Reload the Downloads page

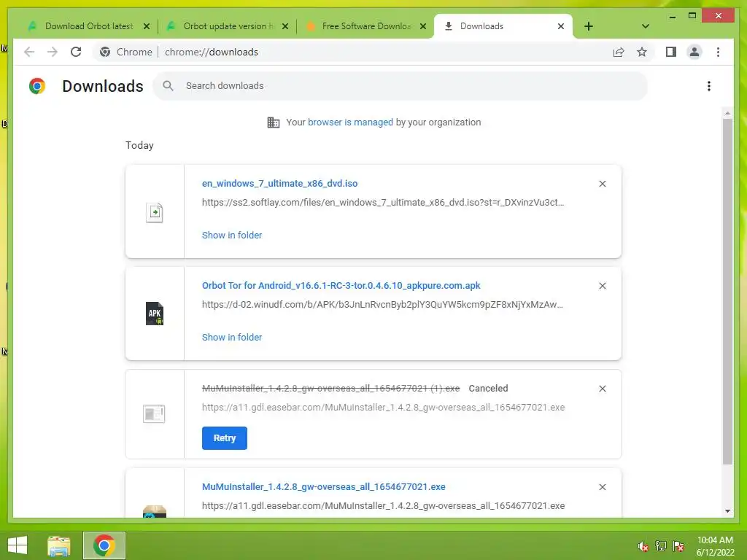click(76, 52)
